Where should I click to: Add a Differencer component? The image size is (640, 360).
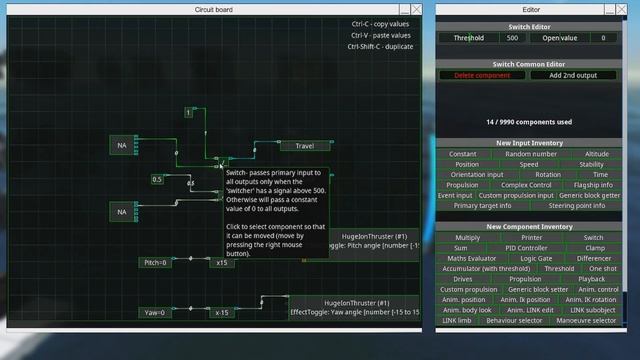tap(593, 258)
